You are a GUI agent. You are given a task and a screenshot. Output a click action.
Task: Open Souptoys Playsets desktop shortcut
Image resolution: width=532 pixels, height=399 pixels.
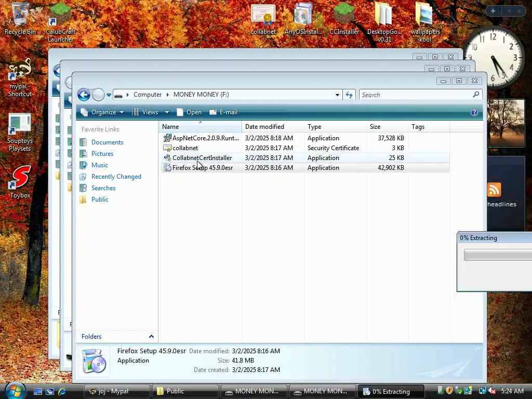20,132
